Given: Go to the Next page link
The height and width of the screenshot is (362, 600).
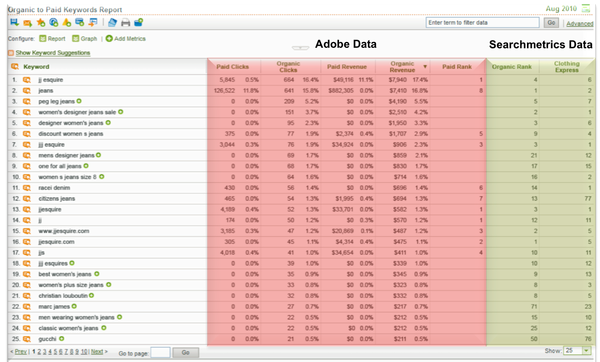Looking at the screenshot, I should (97, 352).
